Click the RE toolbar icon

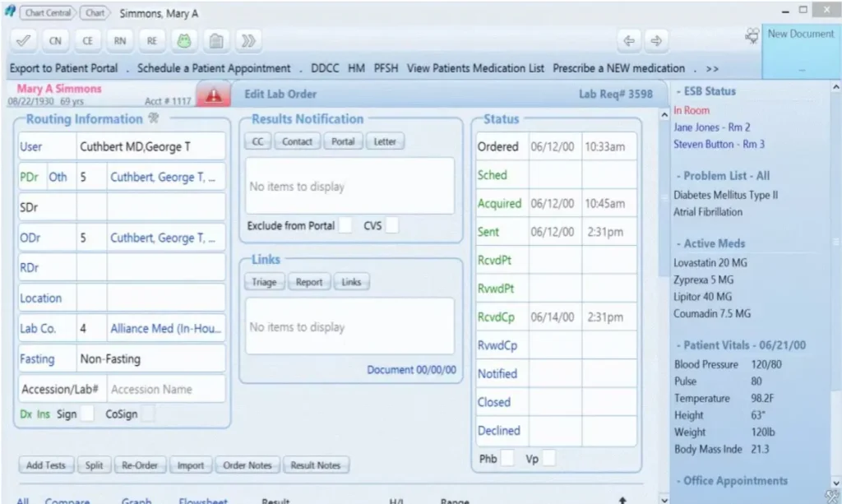pos(151,39)
